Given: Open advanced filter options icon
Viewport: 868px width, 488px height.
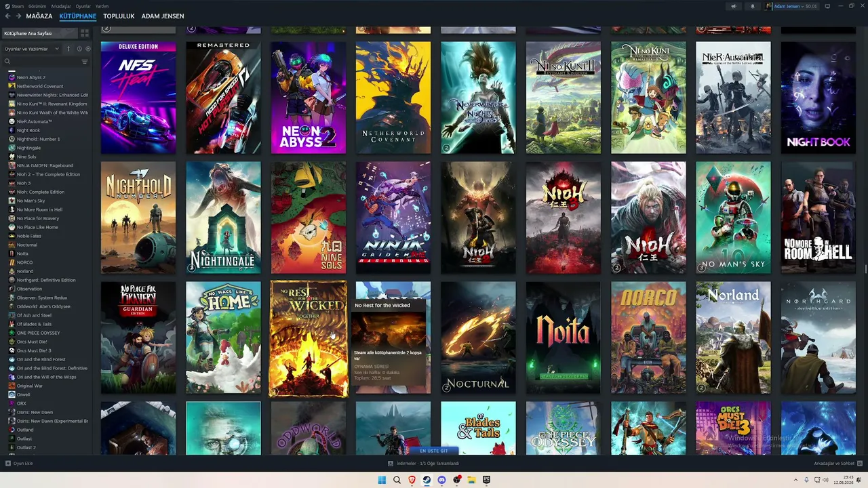Looking at the screenshot, I should point(85,62).
